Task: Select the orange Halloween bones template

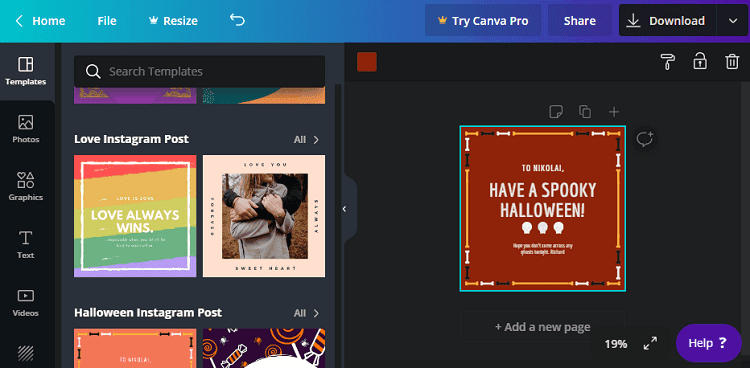Action: (135, 348)
